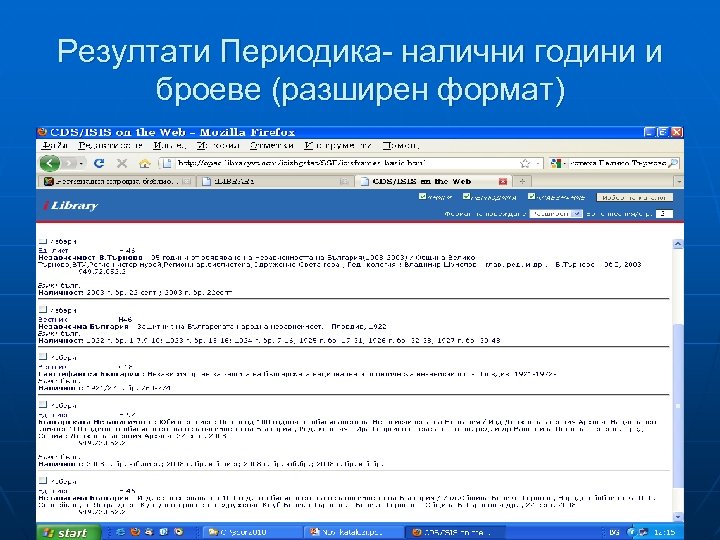Open the Отметки menu
This screenshot has height=540, width=720.
(x=272, y=146)
